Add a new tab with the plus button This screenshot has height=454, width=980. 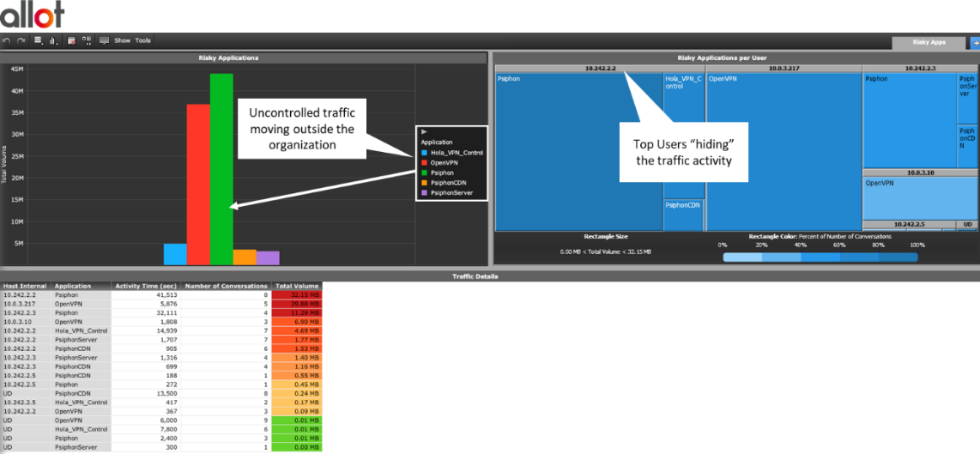click(975, 43)
